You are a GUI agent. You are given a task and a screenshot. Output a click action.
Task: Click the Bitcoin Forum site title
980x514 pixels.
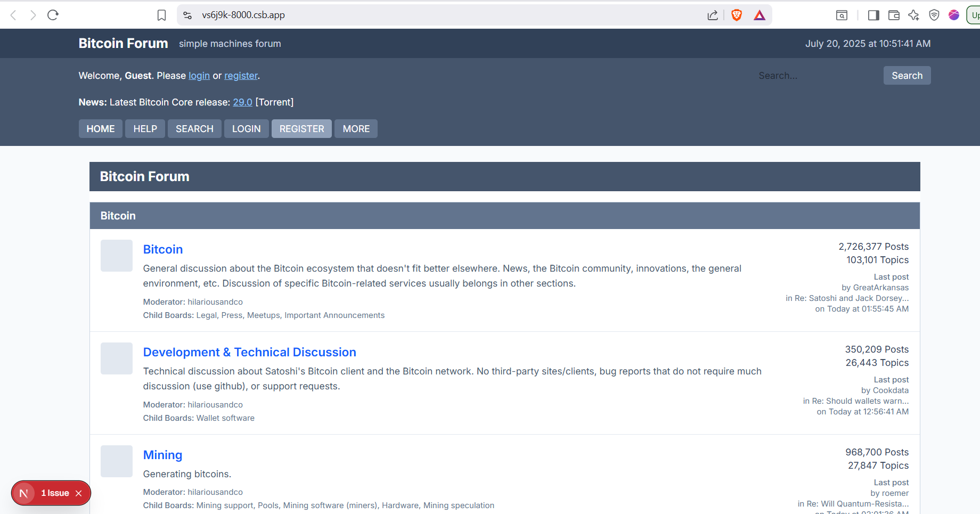[x=123, y=43]
